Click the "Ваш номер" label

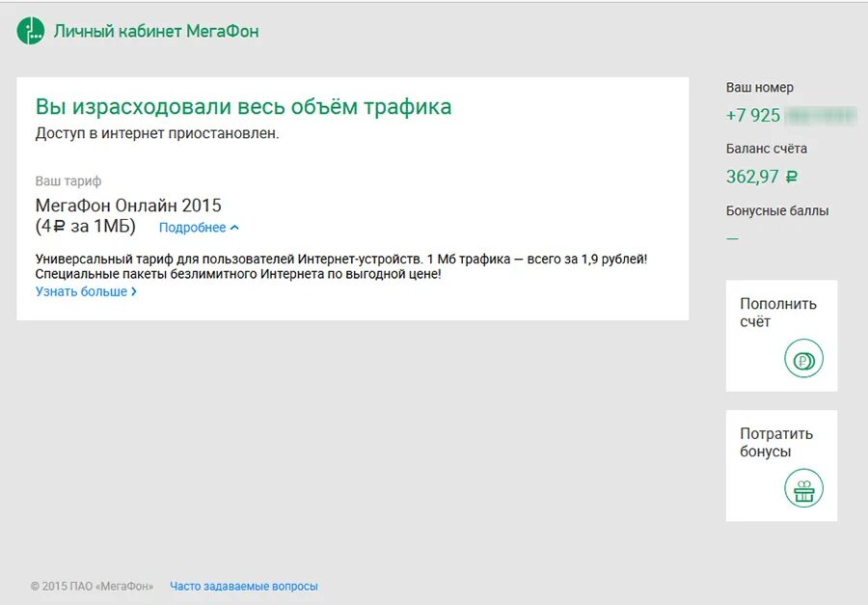click(x=760, y=88)
